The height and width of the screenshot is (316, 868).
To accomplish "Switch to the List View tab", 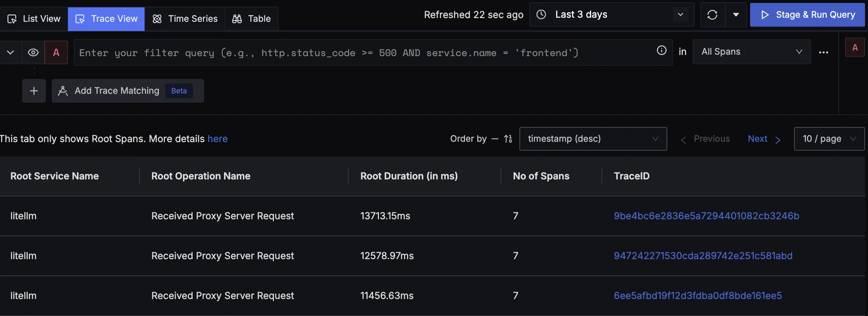I will point(34,19).
